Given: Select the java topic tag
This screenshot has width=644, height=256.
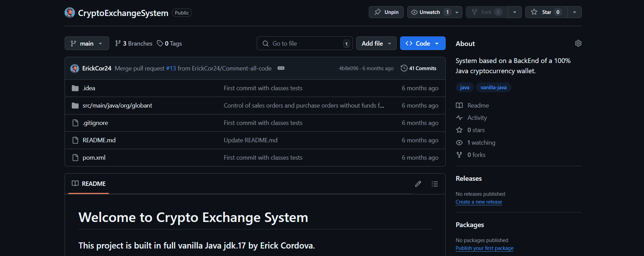Looking at the screenshot, I should pos(464,87).
